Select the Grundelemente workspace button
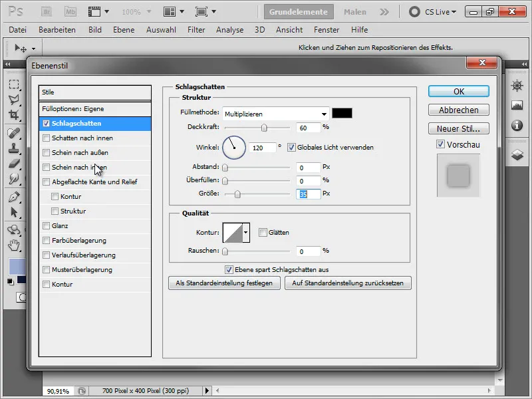This screenshot has width=532, height=399. coord(299,12)
